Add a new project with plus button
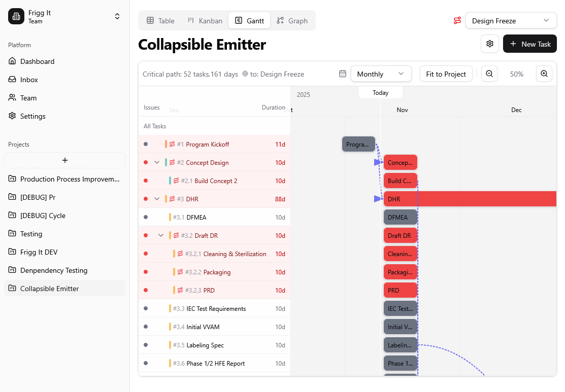 [x=64, y=160]
